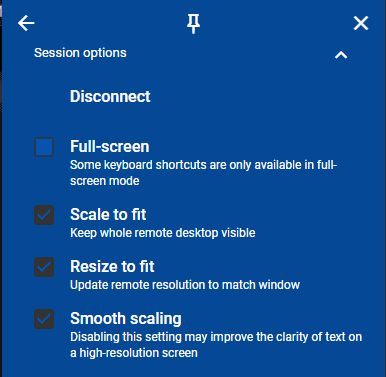Disconnect the remote session
This screenshot has height=377, width=386.
tap(110, 96)
